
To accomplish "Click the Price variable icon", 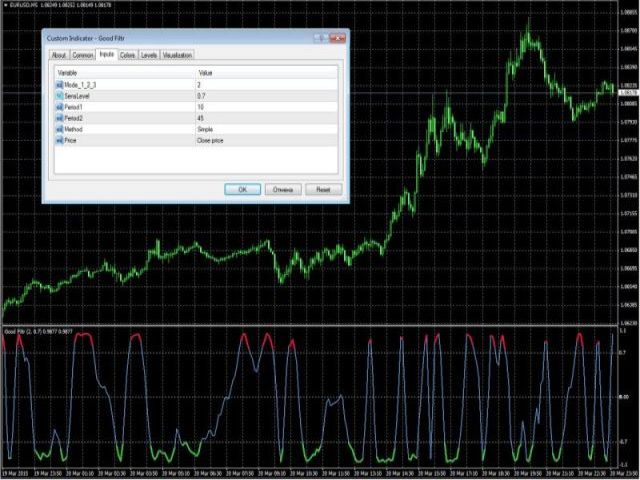I will (x=58, y=140).
